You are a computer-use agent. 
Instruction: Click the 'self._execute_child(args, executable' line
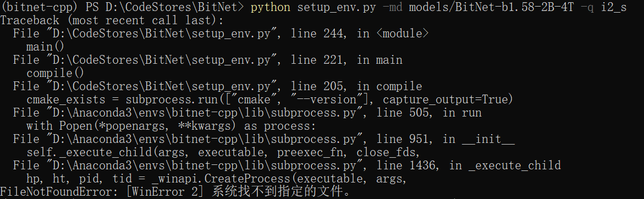click(x=223, y=152)
